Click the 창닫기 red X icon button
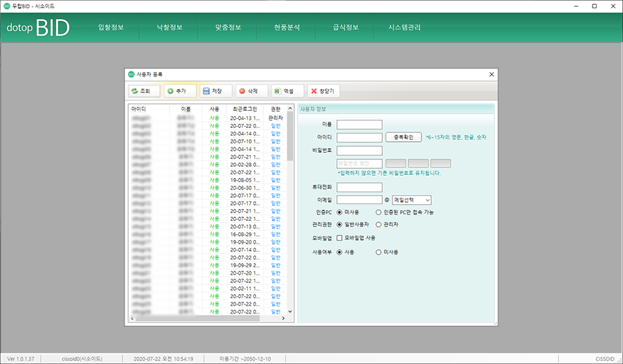 pyautogui.click(x=323, y=91)
